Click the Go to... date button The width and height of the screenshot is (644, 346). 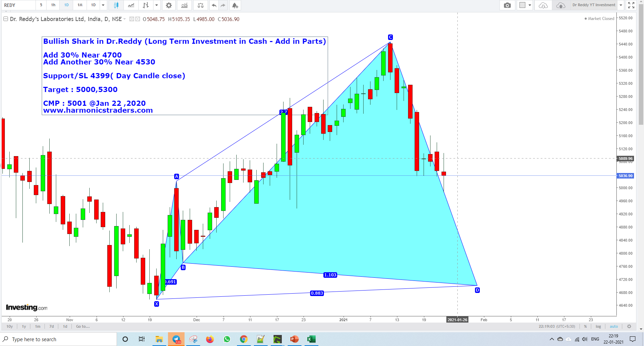(x=82, y=326)
